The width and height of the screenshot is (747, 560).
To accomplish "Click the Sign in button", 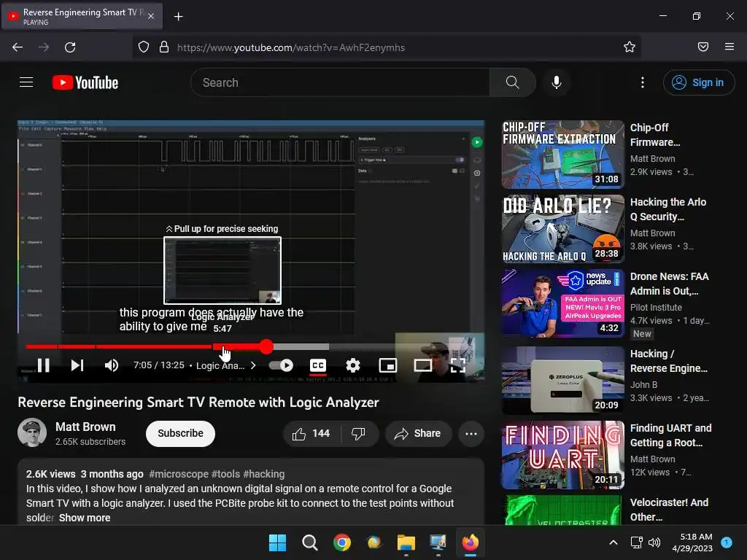I will tap(698, 82).
